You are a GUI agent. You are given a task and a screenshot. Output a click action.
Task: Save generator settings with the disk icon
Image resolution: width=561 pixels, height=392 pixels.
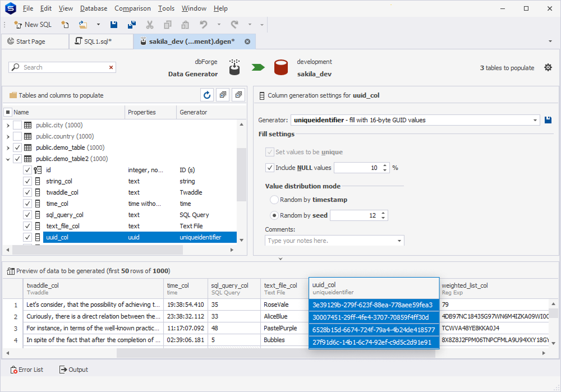coord(548,120)
